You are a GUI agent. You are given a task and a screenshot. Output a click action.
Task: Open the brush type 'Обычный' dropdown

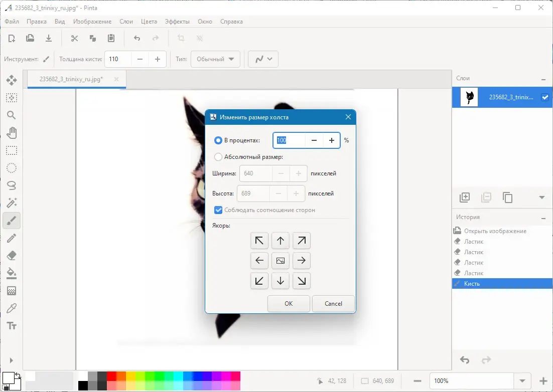point(215,59)
